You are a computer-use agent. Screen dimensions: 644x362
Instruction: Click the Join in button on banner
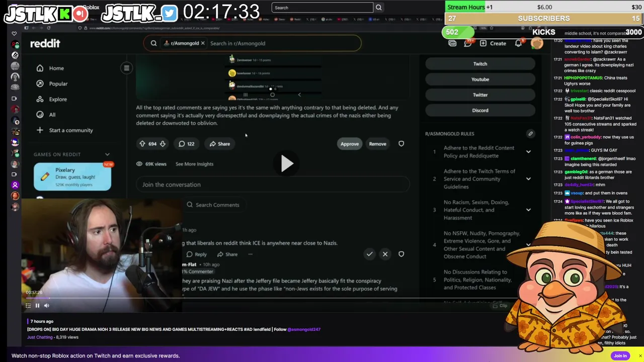pyautogui.click(x=620, y=356)
